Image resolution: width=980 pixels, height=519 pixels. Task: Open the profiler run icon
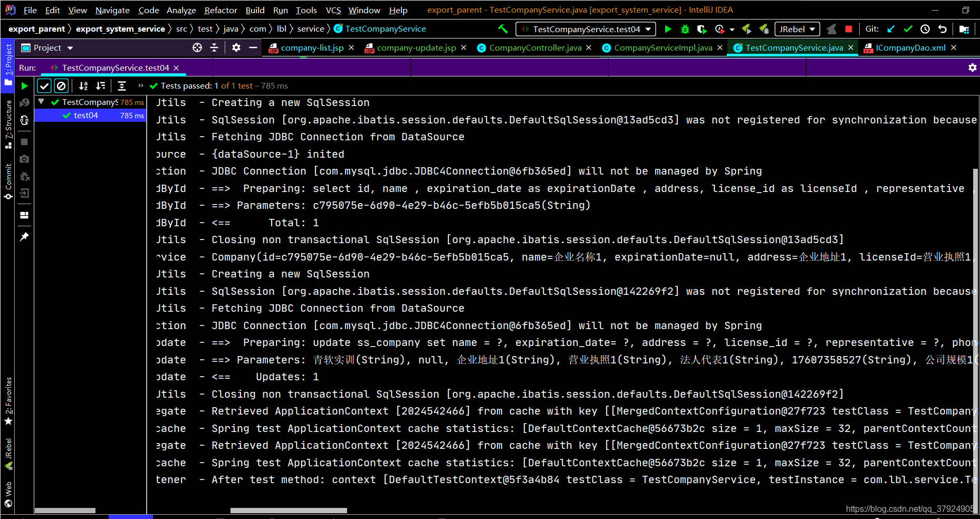tap(719, 29)
